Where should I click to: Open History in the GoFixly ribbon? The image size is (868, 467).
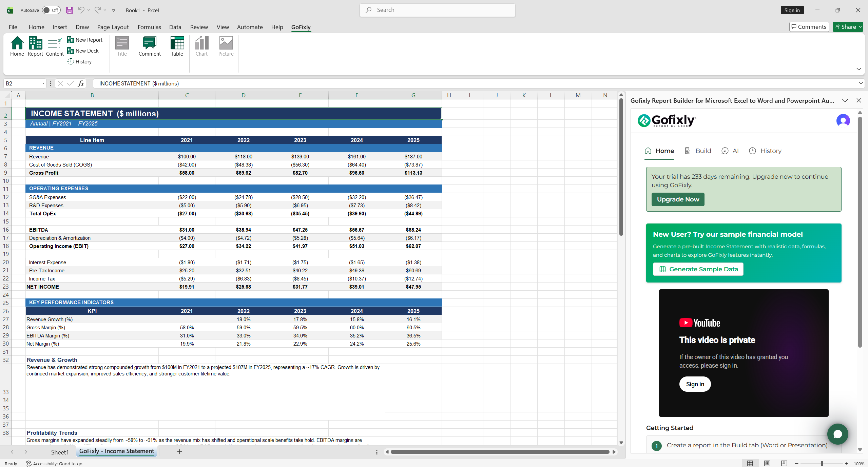pyautogui.click(x=80, y=62)
